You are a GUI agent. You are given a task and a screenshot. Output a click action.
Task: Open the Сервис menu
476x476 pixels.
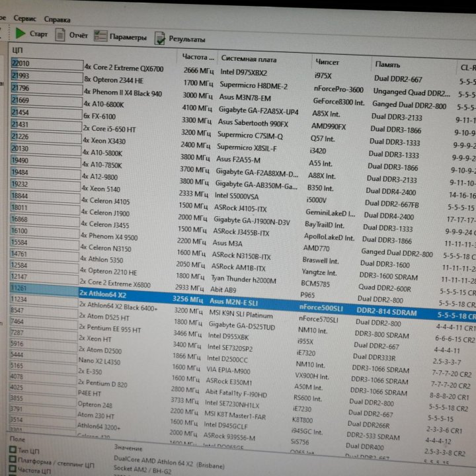click(x=25, y=19)
